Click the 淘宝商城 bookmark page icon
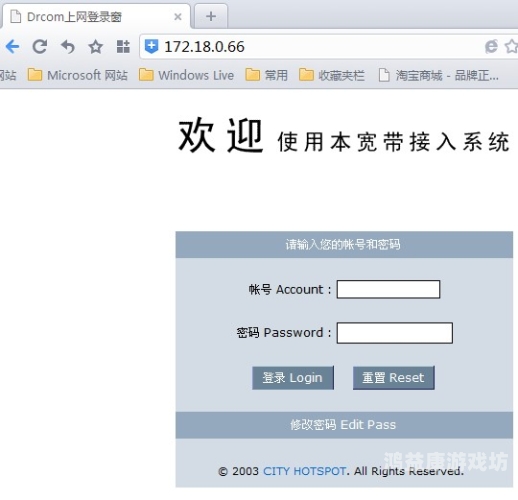This screenshot has width=518, height=500. click(384, 75)
